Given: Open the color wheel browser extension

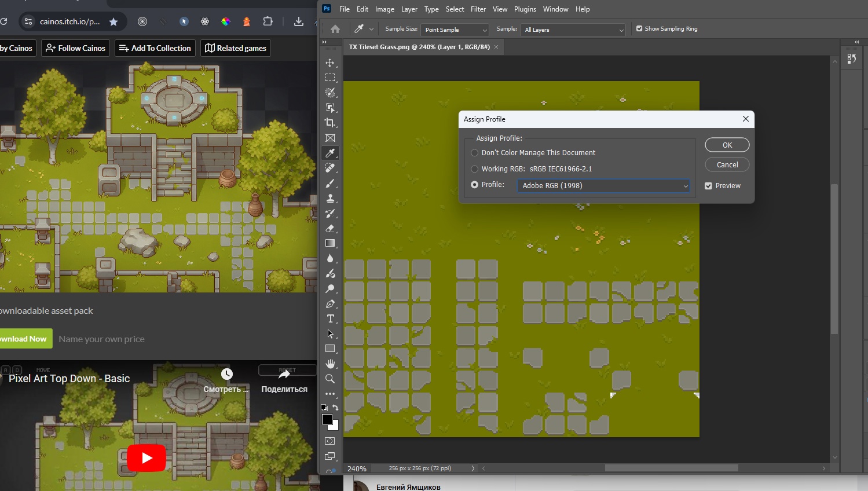Looking at the screenshot, I should tap(226, 21).
